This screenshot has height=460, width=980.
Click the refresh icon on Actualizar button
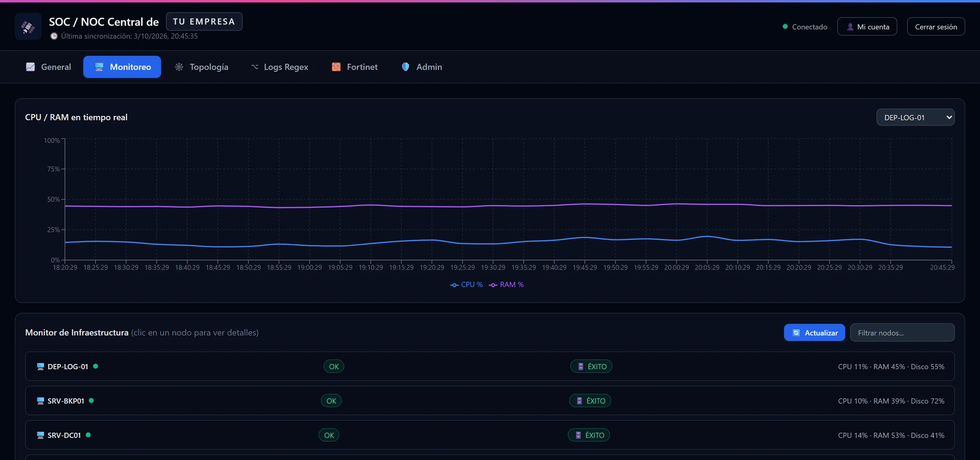[x=796, y=333]
